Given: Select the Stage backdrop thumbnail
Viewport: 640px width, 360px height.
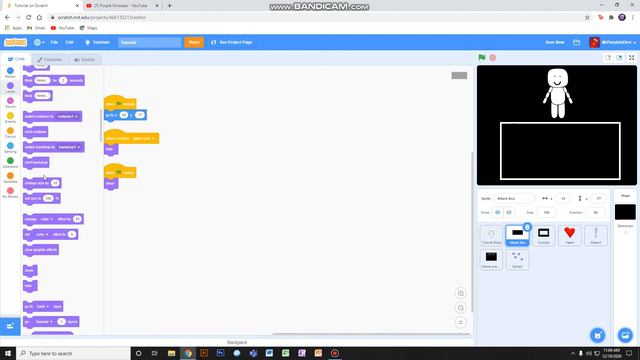Looking at the screenshot, I should pyautogui.click(x=625, y=212).
